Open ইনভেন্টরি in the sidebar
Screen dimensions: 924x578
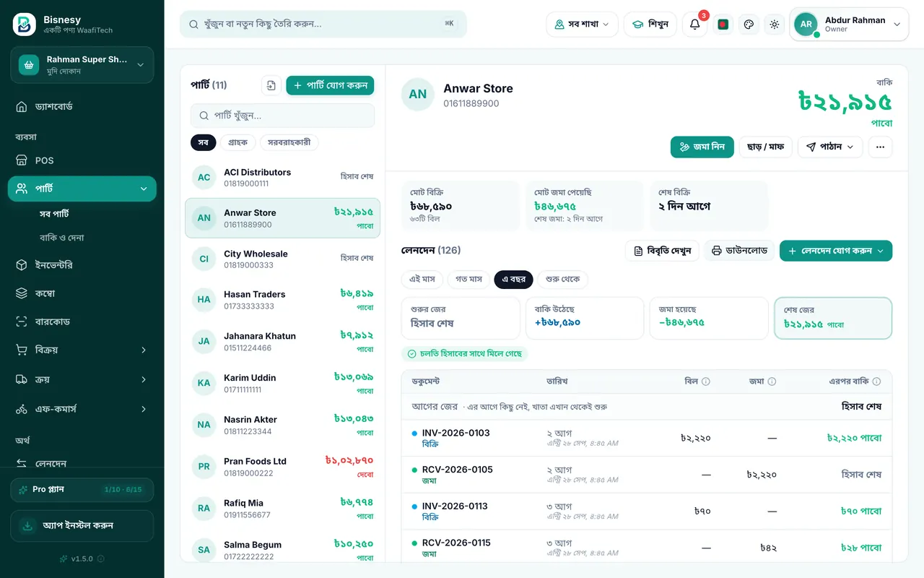[82, 265]
